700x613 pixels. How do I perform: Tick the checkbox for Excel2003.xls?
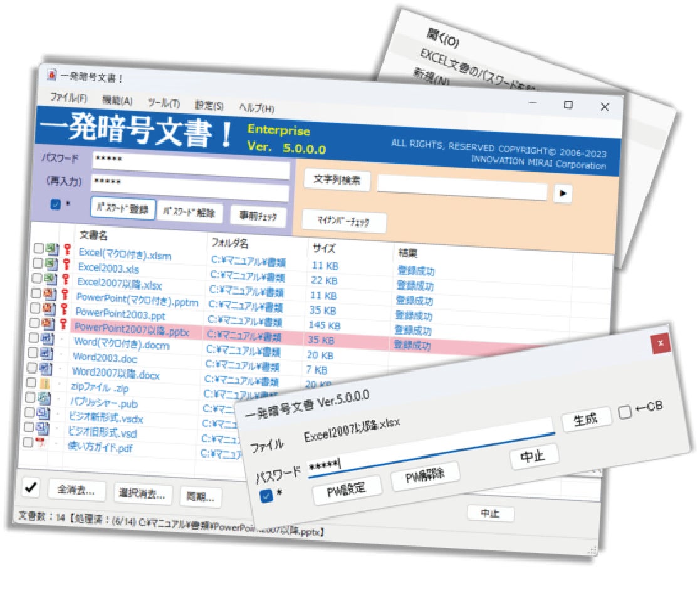click(x=38, y=263)
